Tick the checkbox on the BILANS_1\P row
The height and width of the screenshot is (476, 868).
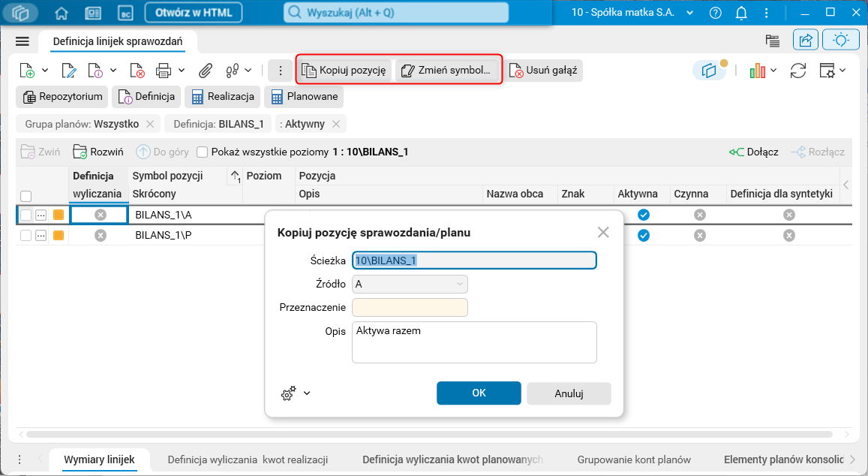[x=26, y=235]
